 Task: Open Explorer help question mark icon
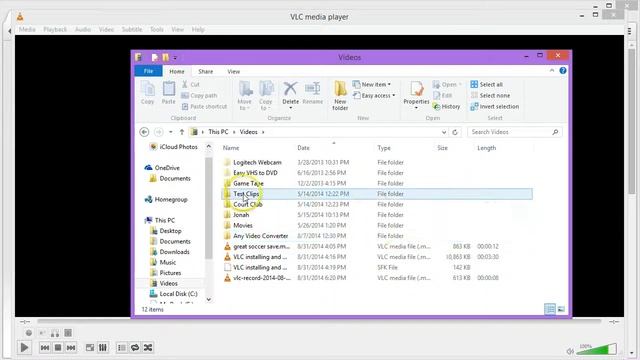tap(563, 71)
